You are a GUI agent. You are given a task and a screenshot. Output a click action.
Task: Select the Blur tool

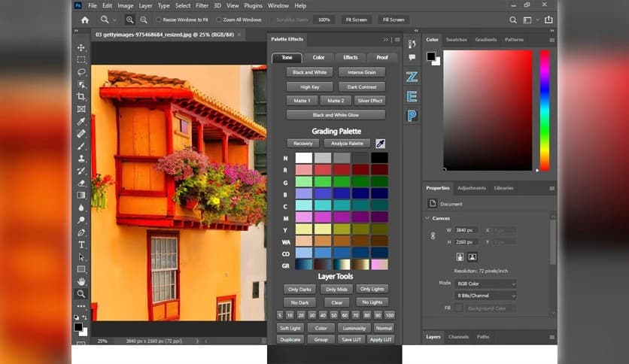pos(81,208)
